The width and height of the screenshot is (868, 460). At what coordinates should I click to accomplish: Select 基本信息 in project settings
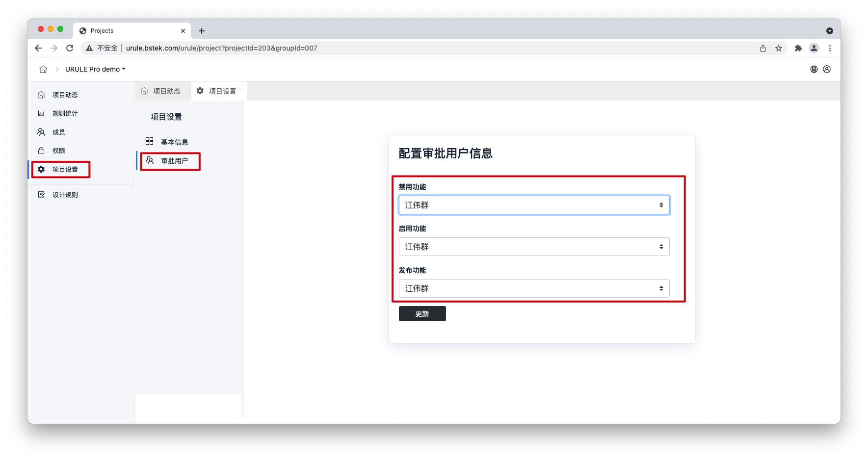tap(174, 142)
